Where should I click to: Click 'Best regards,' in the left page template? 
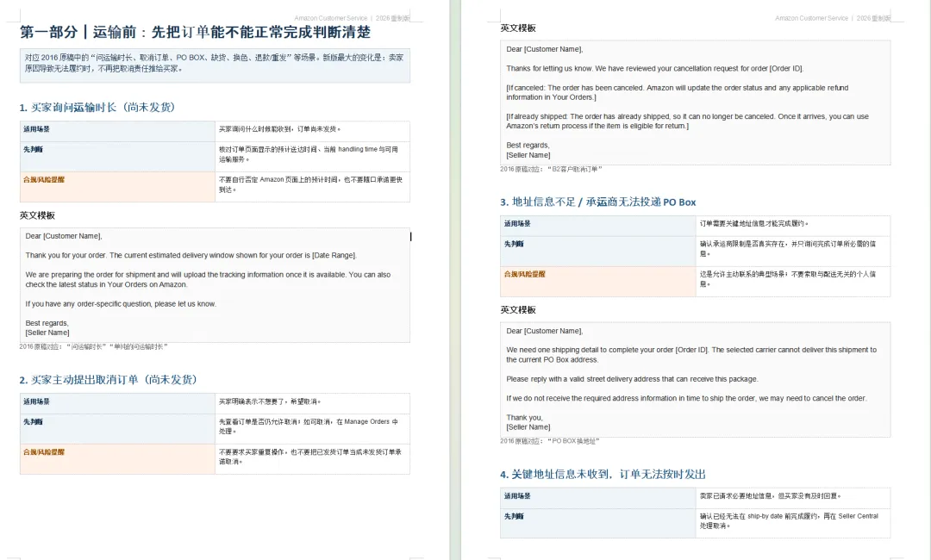tap(47, 323)
